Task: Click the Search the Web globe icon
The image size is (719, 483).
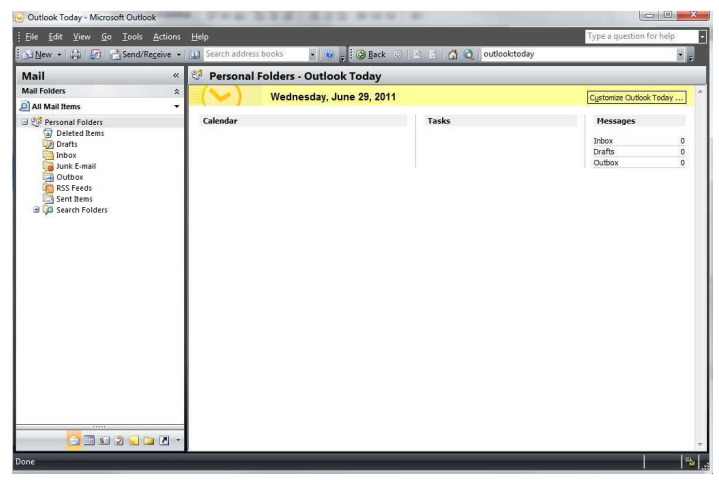Action: click(468, 55)
